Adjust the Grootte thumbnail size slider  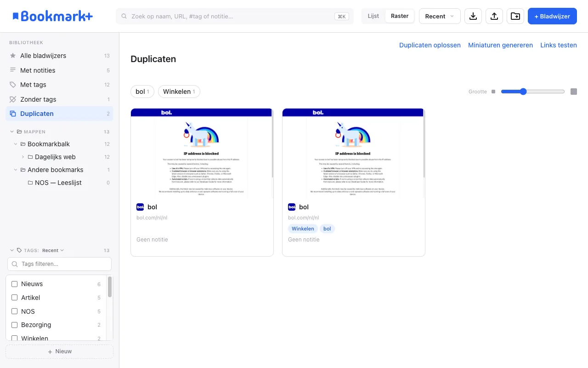(533, 92)
